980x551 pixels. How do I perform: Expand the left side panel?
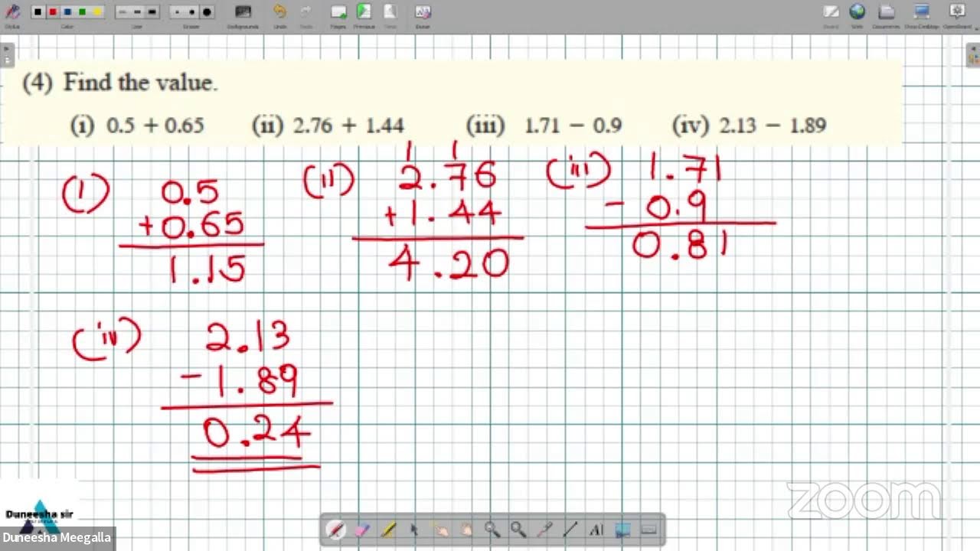(x=7, y=55)
